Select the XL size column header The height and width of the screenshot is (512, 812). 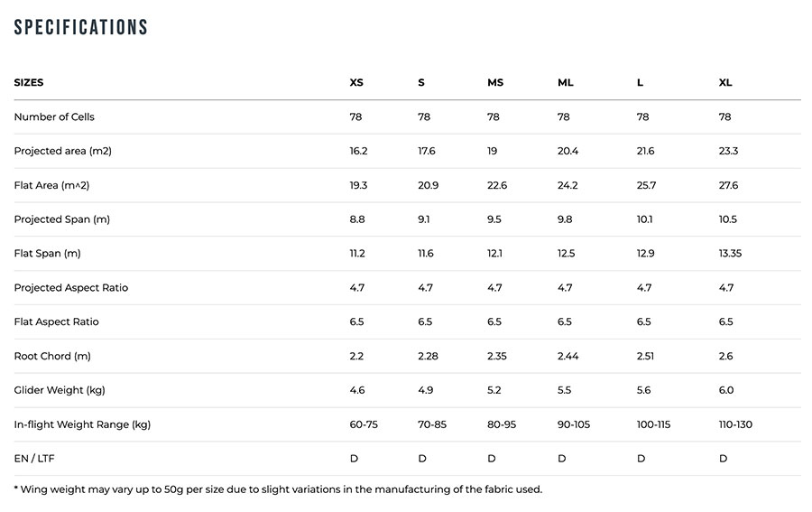(x=725, y=83)
